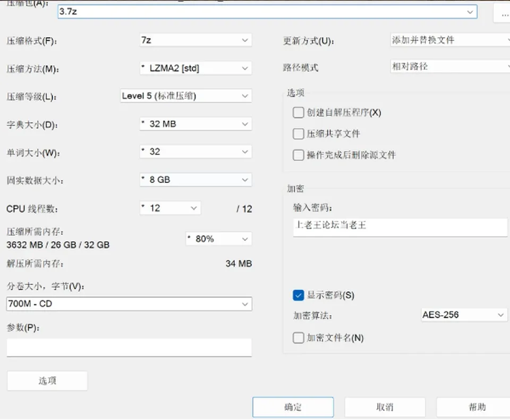This screenshot has height=420, width=510.
Task: Expand the 8 GB solid block size dropdown
Action: coord(195,180)
